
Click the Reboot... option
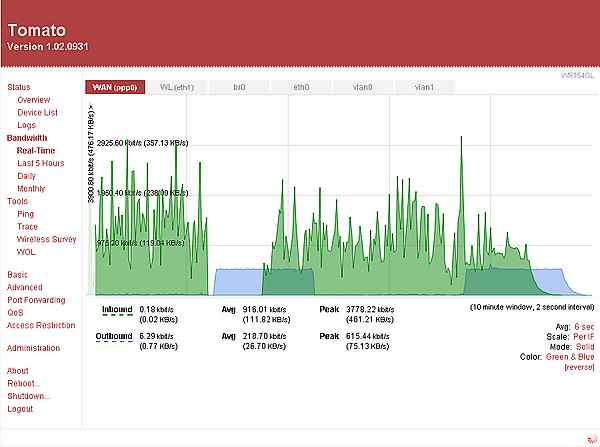24,383
